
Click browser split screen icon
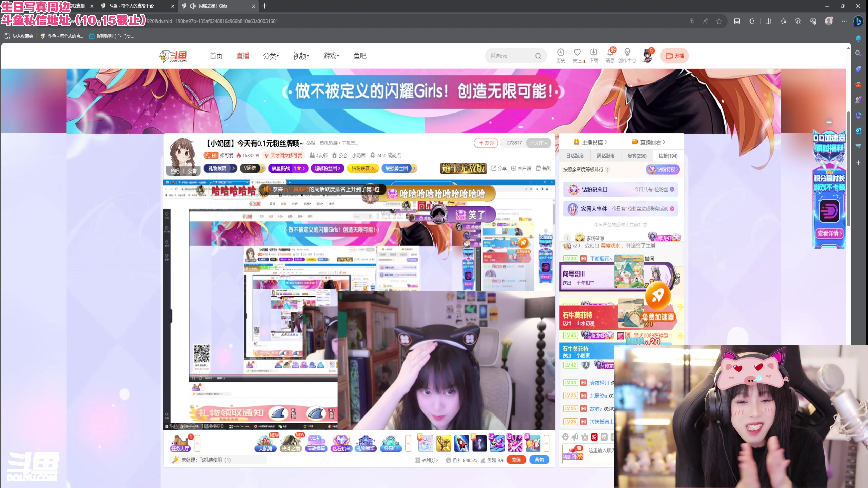tap(768, 21)
